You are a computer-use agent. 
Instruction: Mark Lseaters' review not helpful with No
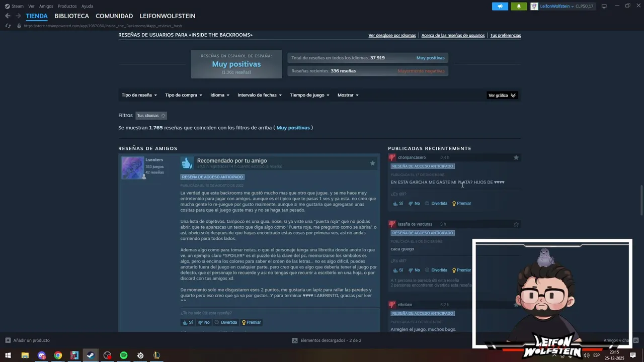pyautogui.click(x=204, y=322)
